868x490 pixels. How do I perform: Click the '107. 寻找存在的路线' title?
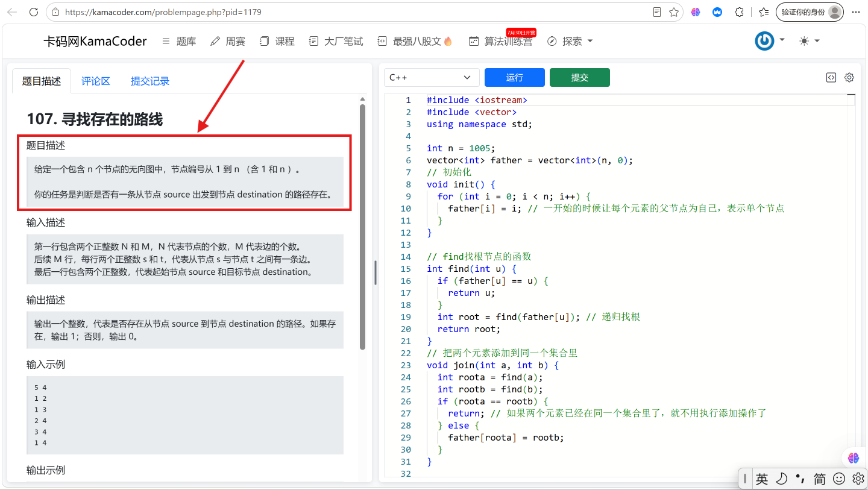click(x=95, y=119)
